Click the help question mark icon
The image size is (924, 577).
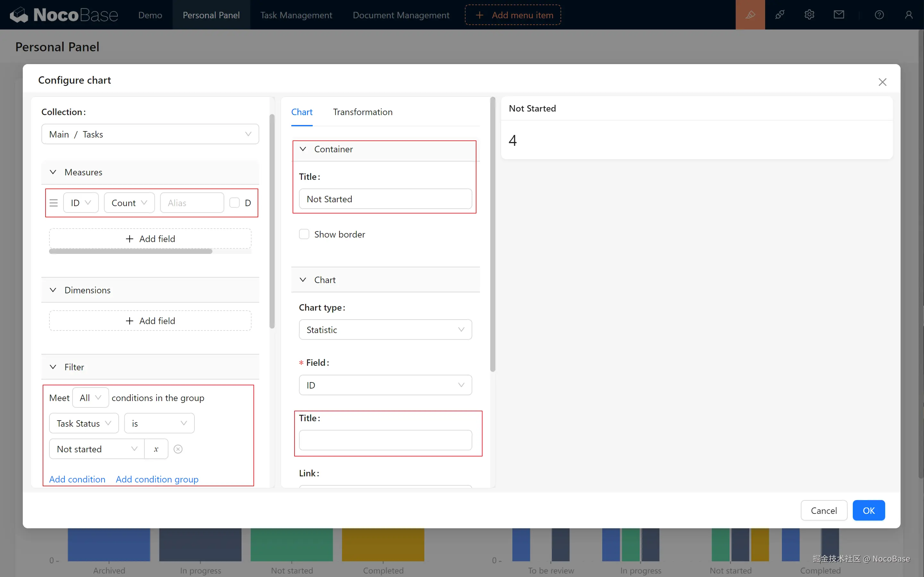click(879, 15)
